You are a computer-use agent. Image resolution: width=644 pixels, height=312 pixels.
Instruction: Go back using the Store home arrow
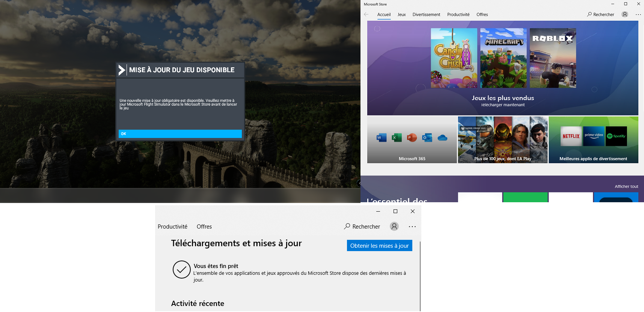(x=366, y=14)
